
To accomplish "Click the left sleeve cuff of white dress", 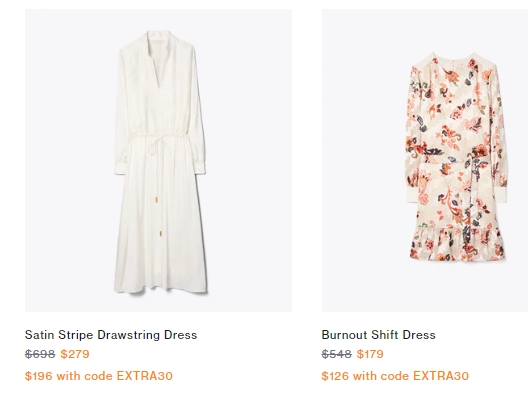I will pos(121,168).
